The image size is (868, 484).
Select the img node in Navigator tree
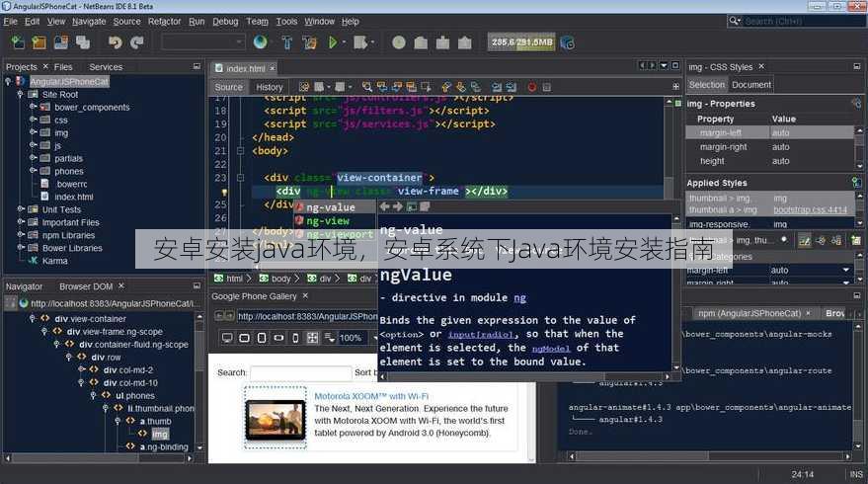[x=159, y=435]
